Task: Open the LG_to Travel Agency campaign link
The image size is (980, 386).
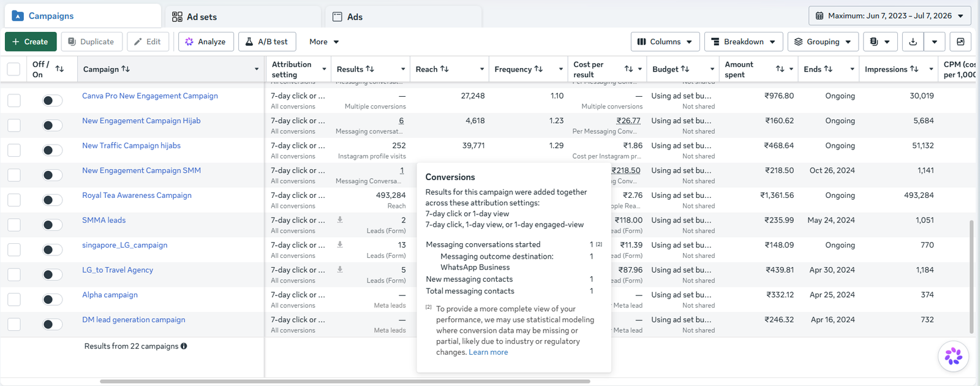Action: pyautogui.click(x=118, y=270)
